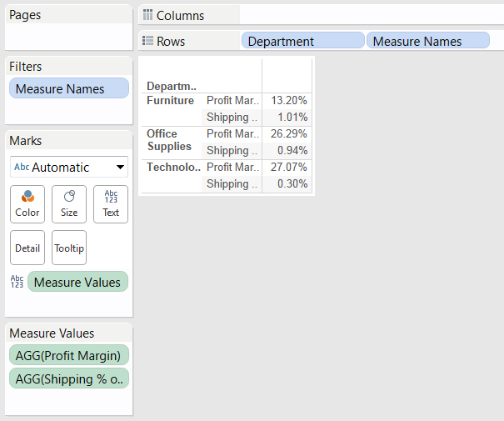Click Technology's Shipping .. label
Image resolution: width=504 pixels, height=421 pixels.
(232, 184)
